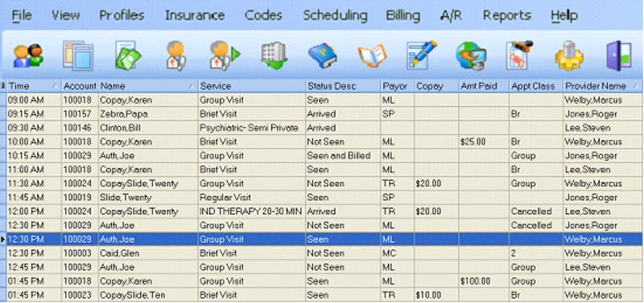Click the $10.00 copay cell
The height and width of the screenshot is (303, 644).
pyautogui.click(x=436, y=295)
